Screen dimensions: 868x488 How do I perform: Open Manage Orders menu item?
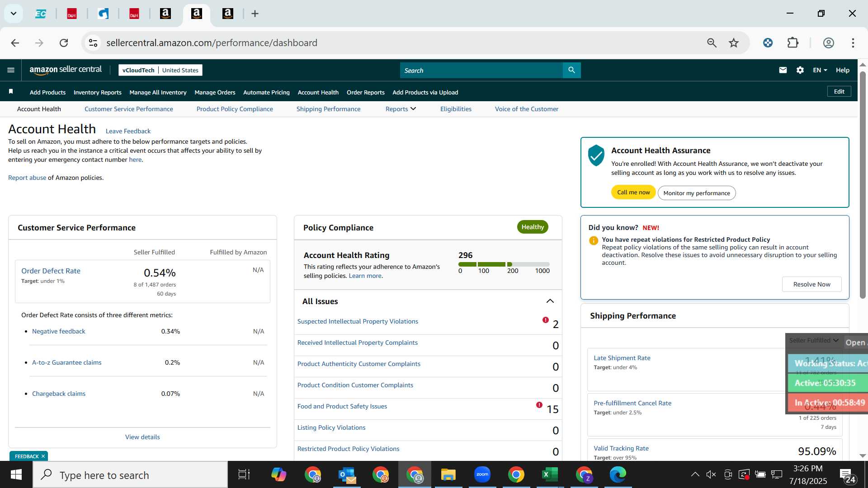point(215,92)
